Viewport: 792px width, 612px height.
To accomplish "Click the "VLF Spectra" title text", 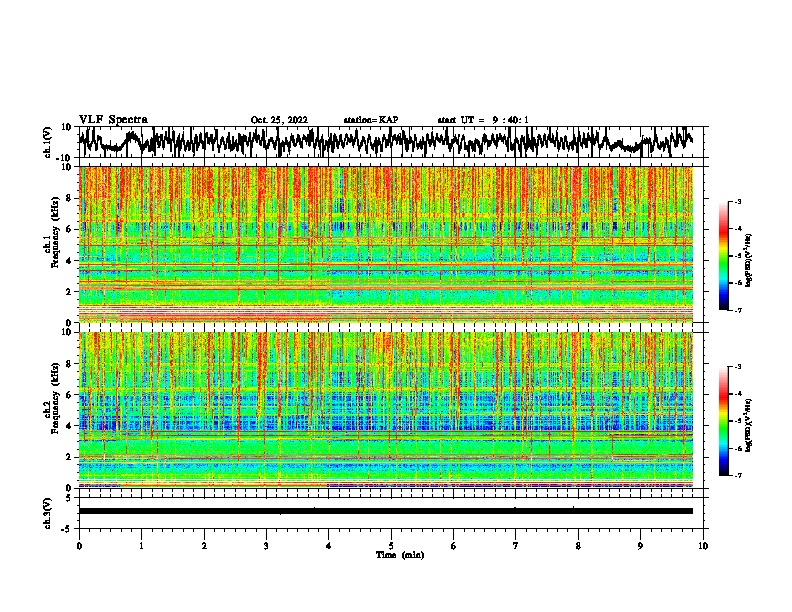I will (113, 120).
